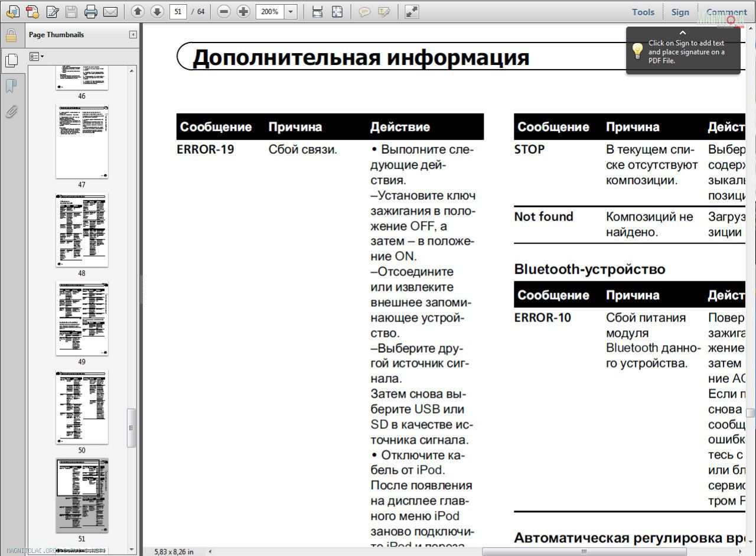Viewport: 756px width, 556px height.
Task: Open the thumbnails options menu dropdown
Action: [x=37, y=57]
